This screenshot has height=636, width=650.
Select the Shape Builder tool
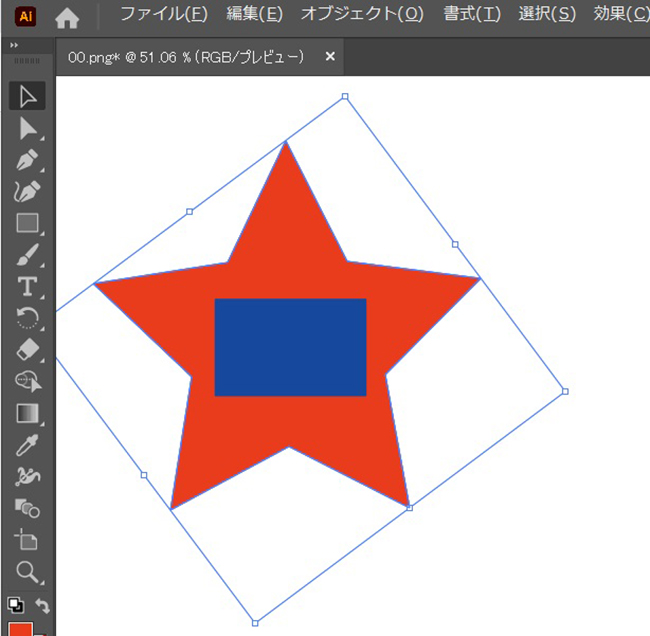coord(27,381)
